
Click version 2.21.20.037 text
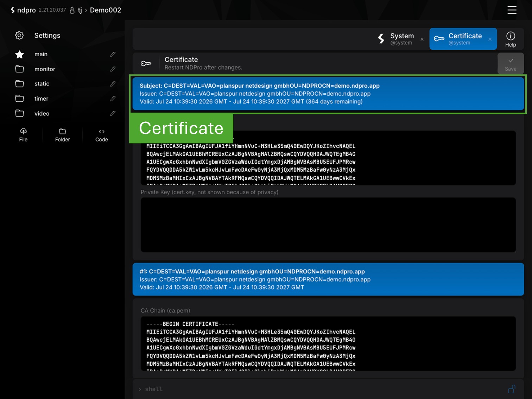point(52,10)
